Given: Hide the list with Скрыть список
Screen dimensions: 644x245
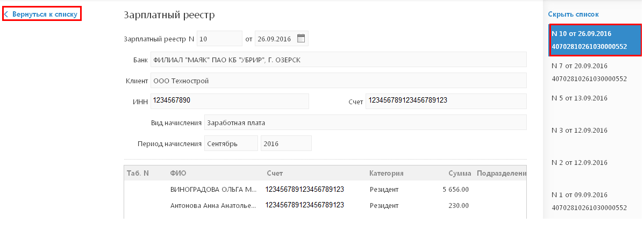Looking at the screenshot, I should point(574,15).
